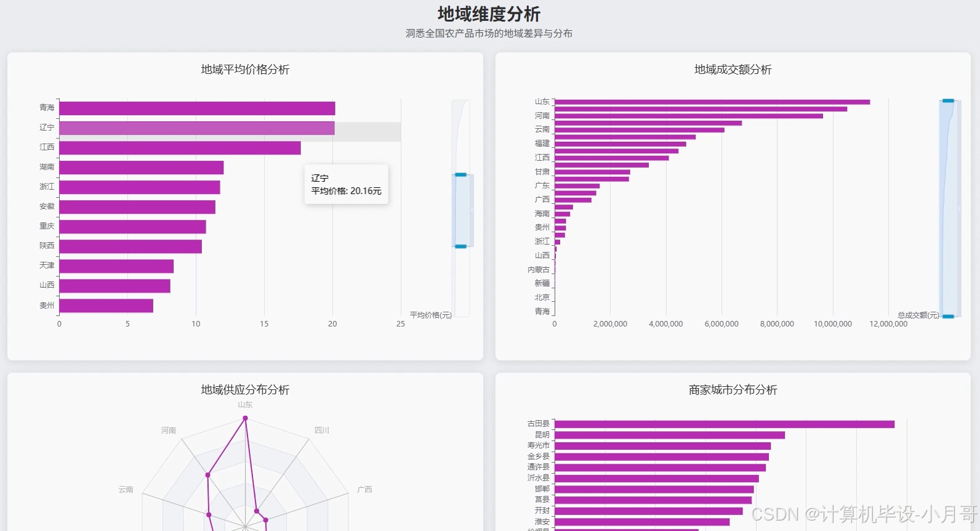The height and width of the screenshot is (531, 980).
Task: Click the 江西 bar in average price chart
Action: [180, 148]
